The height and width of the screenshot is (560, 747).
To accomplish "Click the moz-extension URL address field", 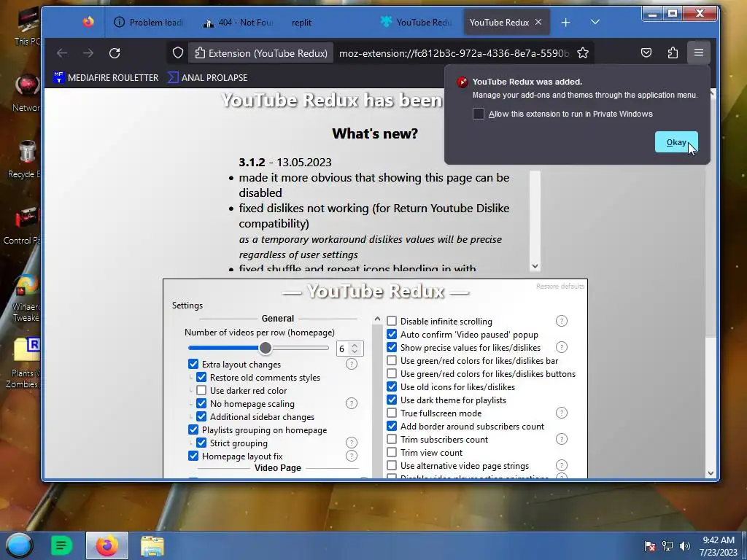I will [x=454, y=53].
